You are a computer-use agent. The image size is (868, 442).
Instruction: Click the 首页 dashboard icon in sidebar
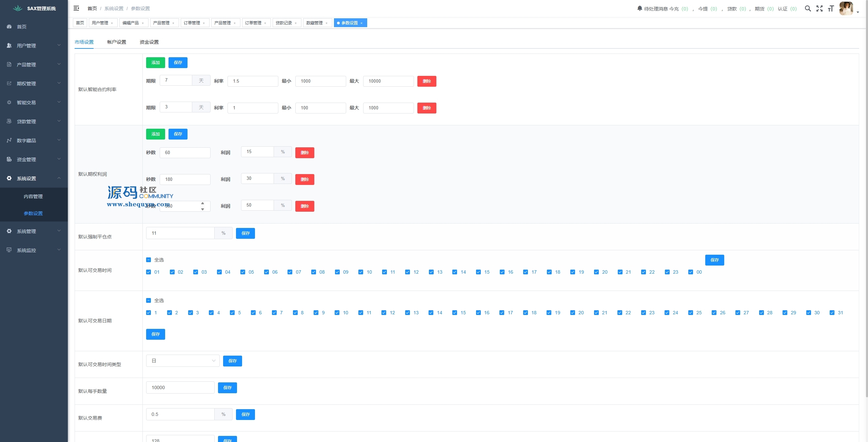pyautogui.click(x=9, y=26)
